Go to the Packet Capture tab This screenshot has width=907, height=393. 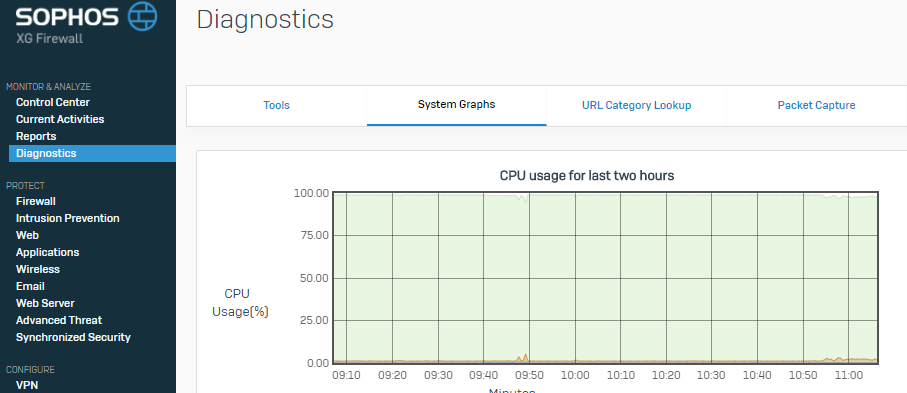pos(816,105)
